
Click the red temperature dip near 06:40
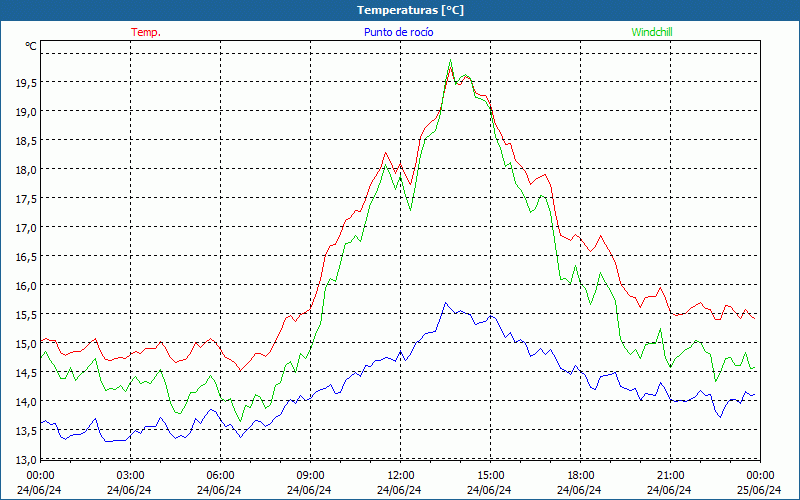[x=240, y=370]
